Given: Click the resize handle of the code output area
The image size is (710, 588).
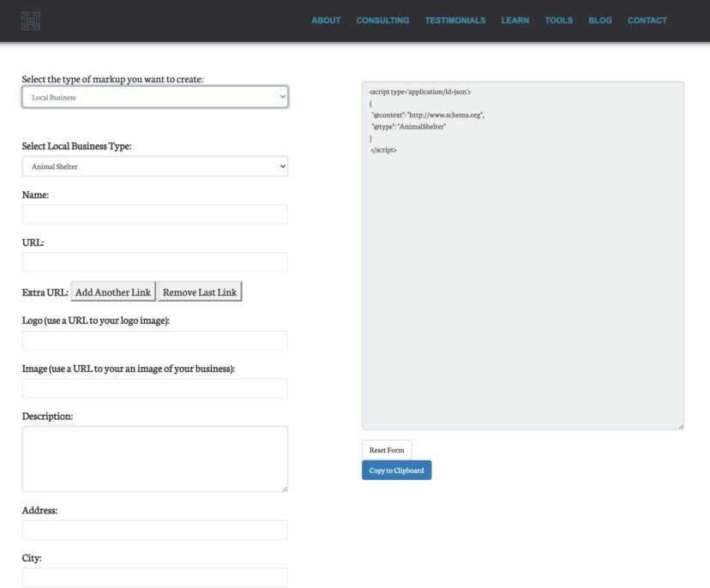Looking at the screenshot, I should [681, 426].
